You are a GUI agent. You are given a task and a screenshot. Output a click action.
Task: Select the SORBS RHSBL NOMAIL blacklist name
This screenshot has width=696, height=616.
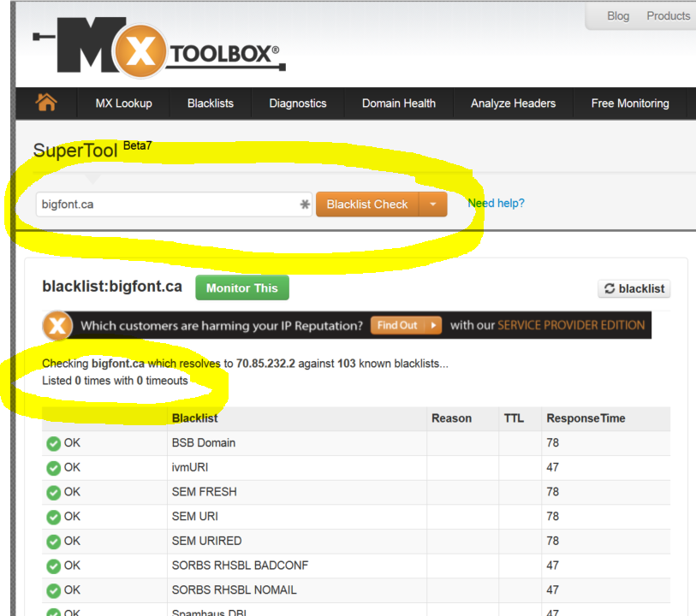(234, 589)
